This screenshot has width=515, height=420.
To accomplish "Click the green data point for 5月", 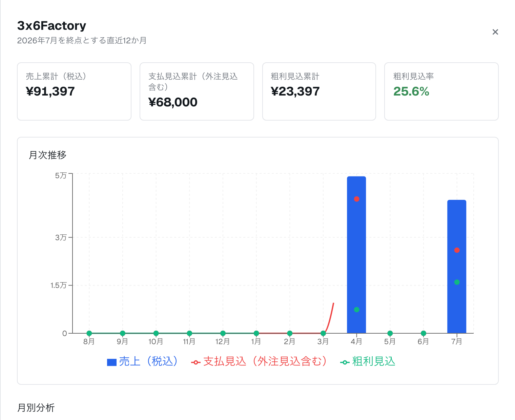I will pyautogui.click(x=390, y=333).
